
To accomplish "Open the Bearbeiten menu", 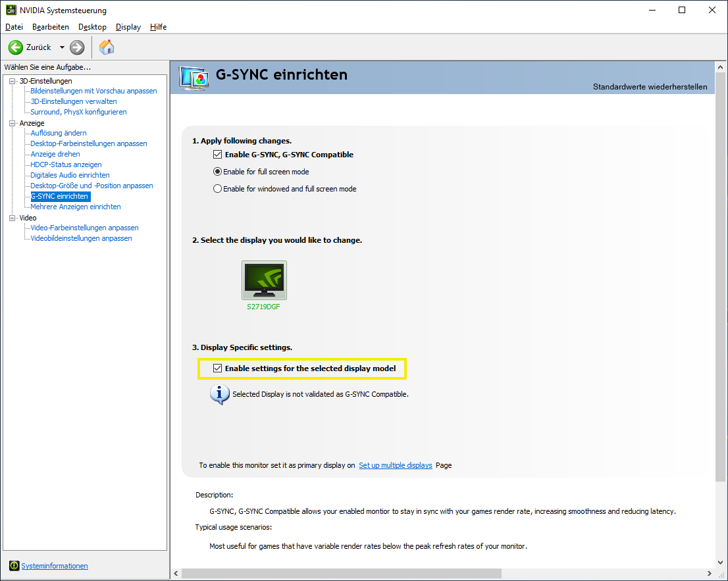I will coord(51,27).
